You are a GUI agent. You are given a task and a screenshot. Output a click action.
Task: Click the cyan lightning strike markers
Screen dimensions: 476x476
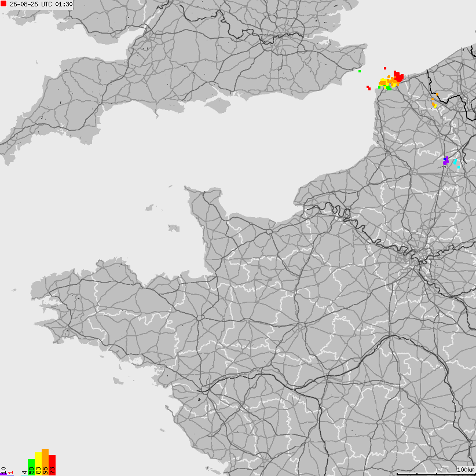click(x=456, y=164)
